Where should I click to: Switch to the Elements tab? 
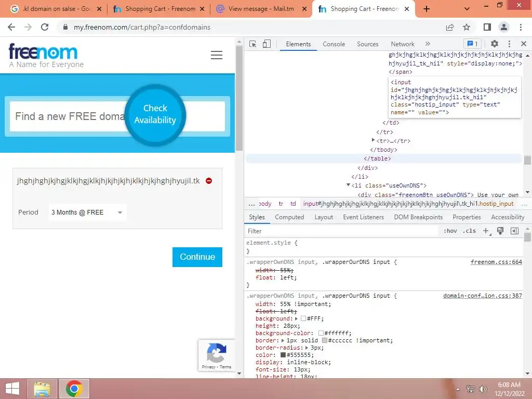click(298, 44)
